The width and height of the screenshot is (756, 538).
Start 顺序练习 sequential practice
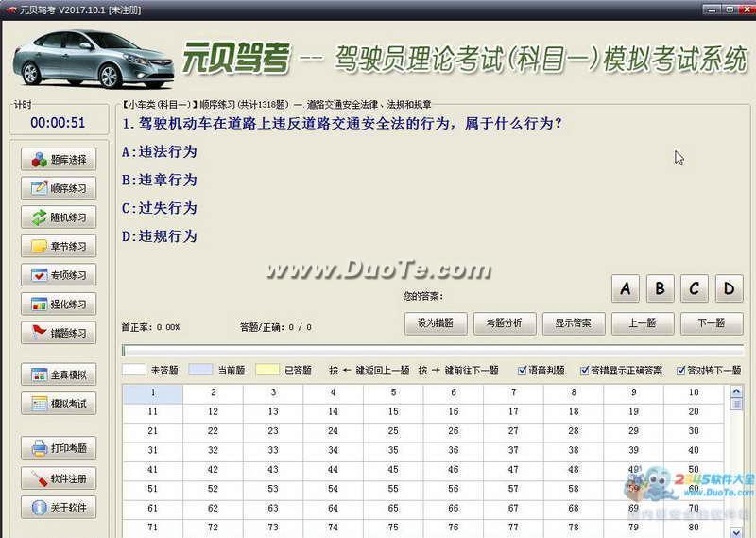coord(59,188)
